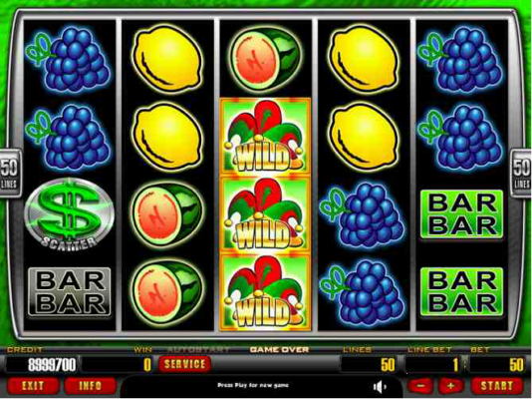
Task: Click the credit amount display
Action: coord(43,365)
